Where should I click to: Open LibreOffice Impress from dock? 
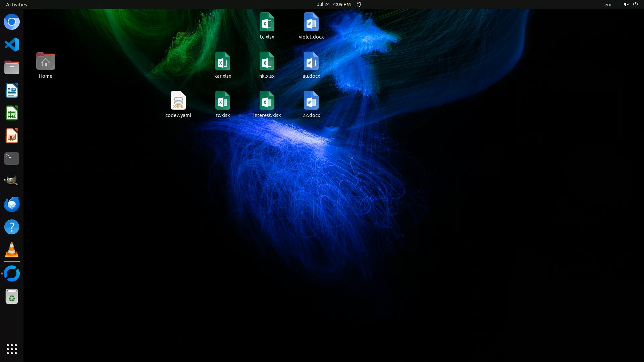pos(12,136)
